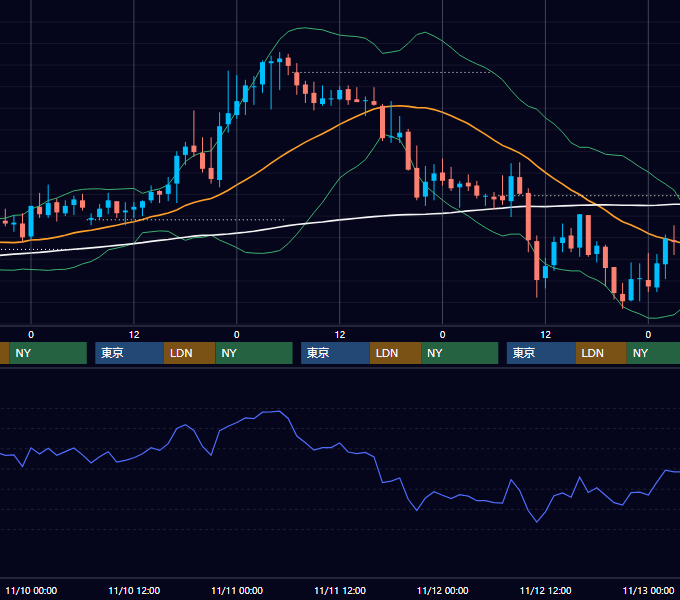Select the LDN session block following 11/12 12:00

pyautogui.click(x=601, y=353)
